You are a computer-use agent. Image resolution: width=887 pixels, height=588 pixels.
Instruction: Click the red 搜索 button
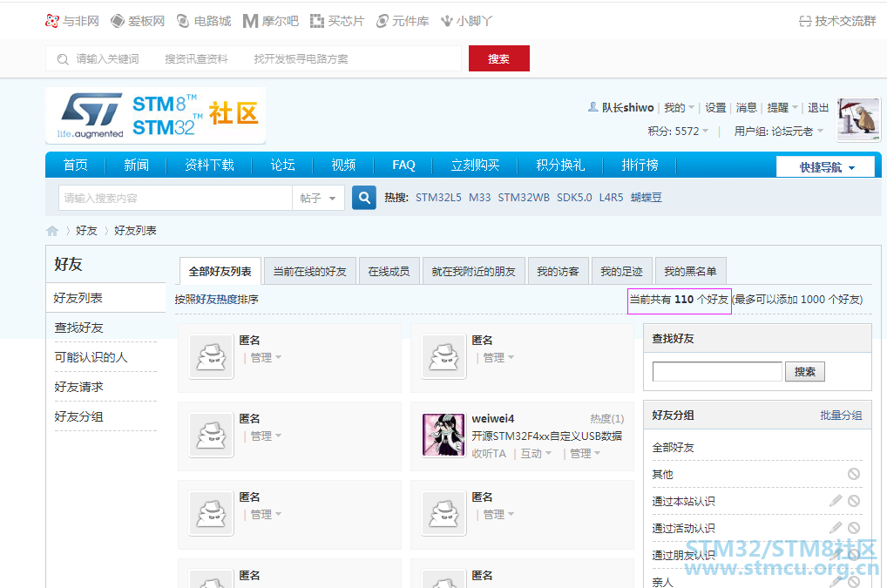499,58
